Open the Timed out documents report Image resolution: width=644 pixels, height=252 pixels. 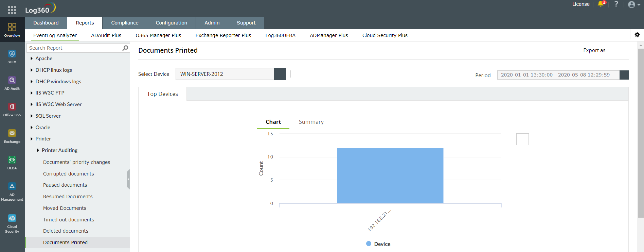(69, 220)
